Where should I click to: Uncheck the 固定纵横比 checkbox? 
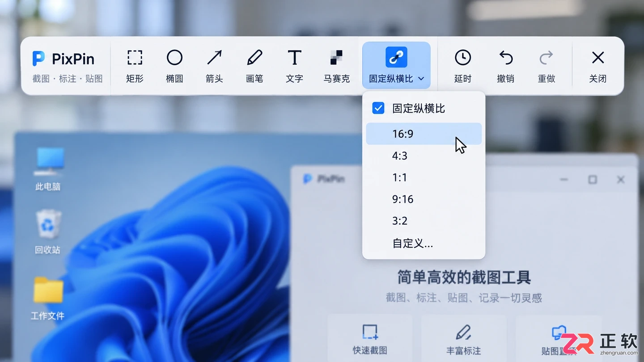[378, 108]
